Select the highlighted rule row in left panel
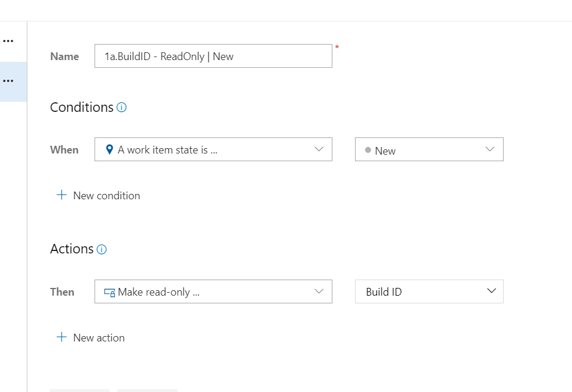Viewport: 572px width, 392px height. tap(13, 81)
